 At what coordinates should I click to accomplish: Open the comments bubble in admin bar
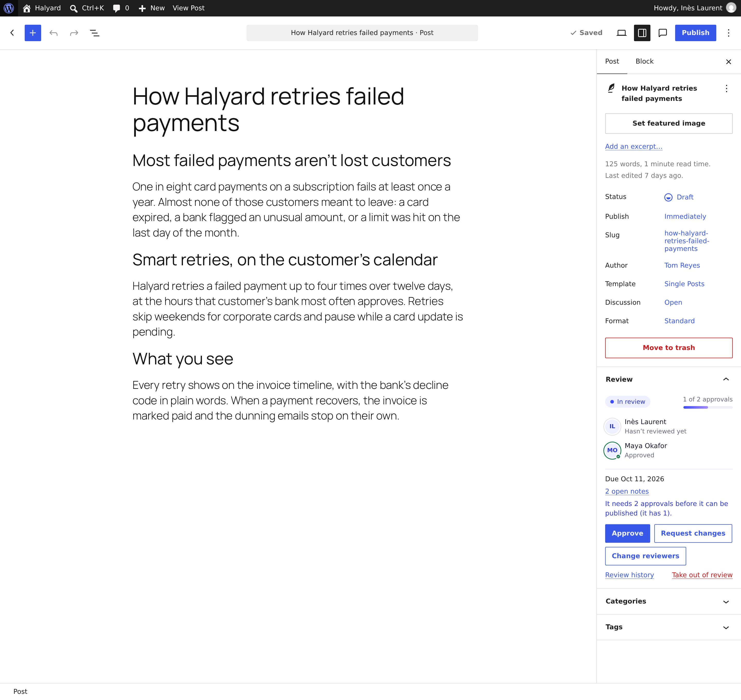coord(121,8)
